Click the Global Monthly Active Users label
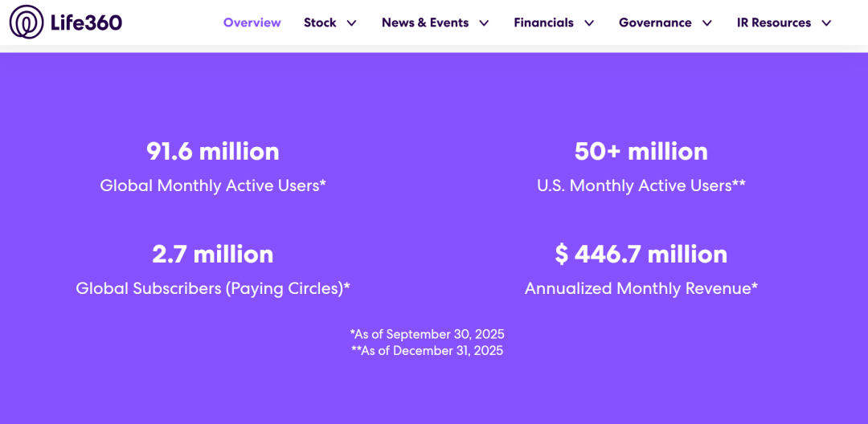 [x=213, y=185]
